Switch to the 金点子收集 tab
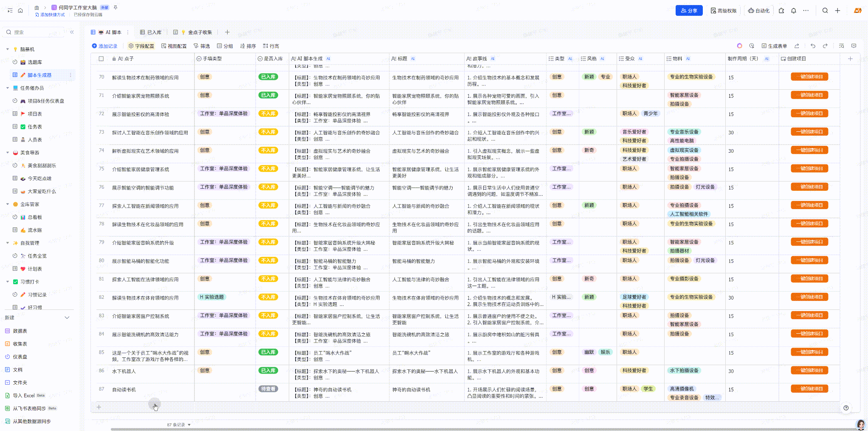The height and width of the screenshot is (431, 868). [x=197, y=32]
